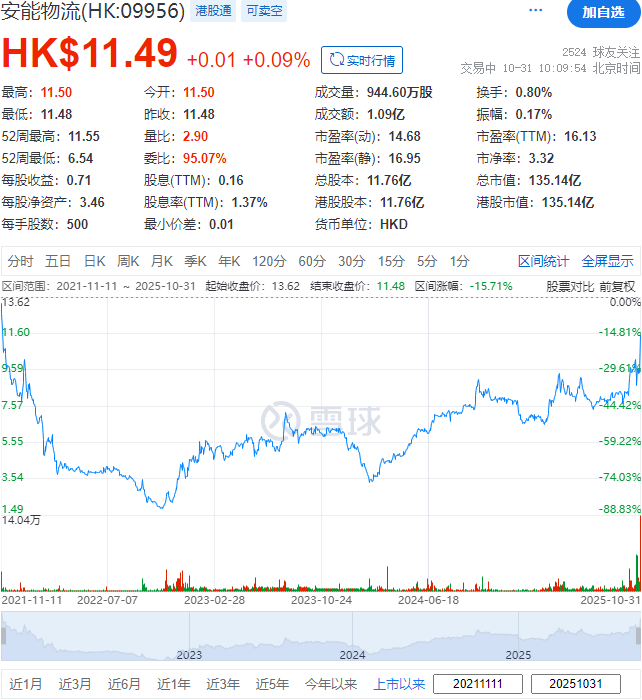The image size is (642, 700).
Task: Enter 全屏显示 fullscreen chart mode
Action: [607, 261]
